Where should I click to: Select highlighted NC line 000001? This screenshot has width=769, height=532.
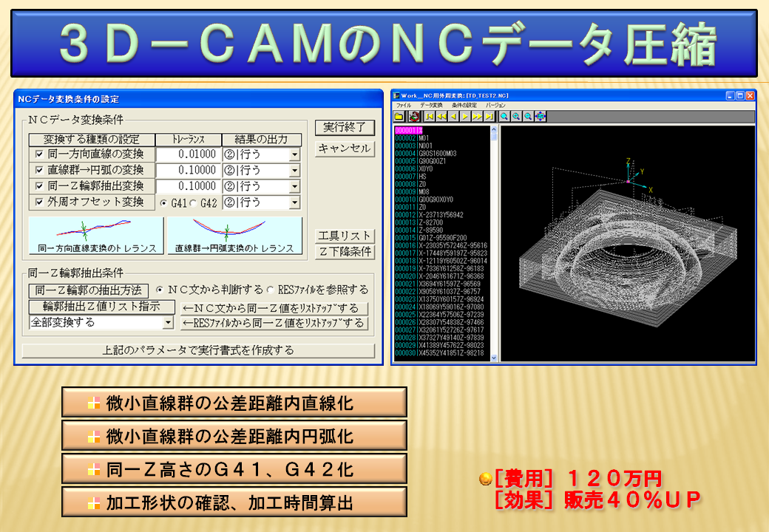[408, 130]
